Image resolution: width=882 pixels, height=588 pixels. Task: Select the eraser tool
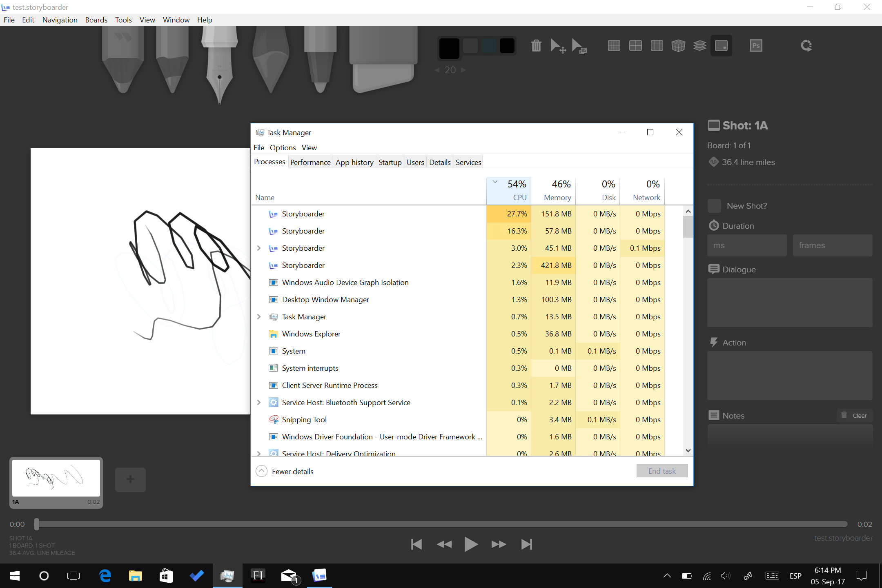[x=383, y=60]
